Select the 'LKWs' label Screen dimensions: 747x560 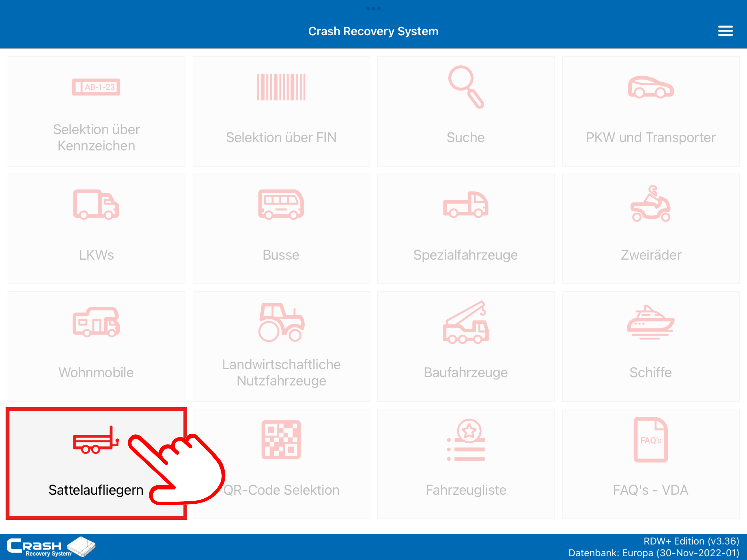tap(96, 255)
